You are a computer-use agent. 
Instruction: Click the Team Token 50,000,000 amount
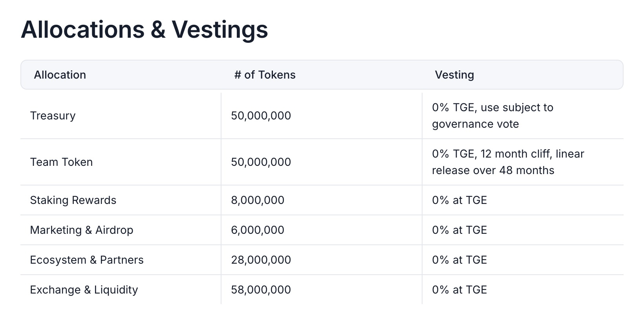(x=261, y=162)
